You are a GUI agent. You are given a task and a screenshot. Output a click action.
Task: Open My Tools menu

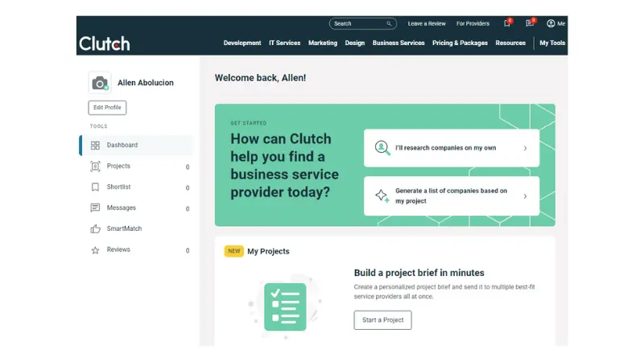pyautogui.click(x=552, y=43)
